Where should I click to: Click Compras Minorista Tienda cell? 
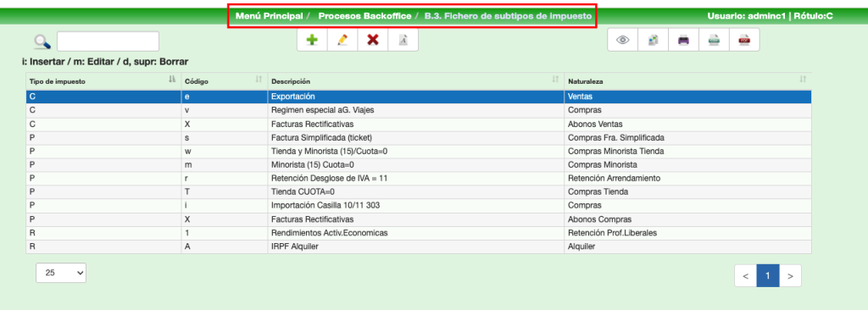[688, 151]
